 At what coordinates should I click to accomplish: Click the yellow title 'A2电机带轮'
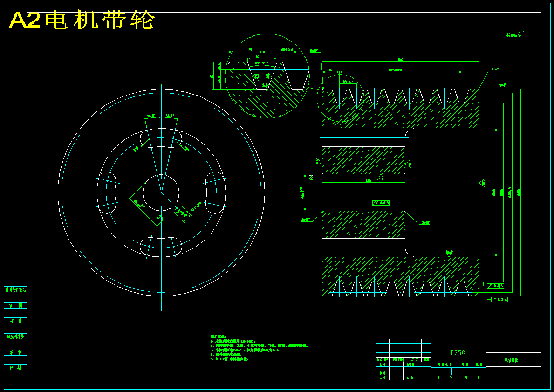click(x=82, y=20)
